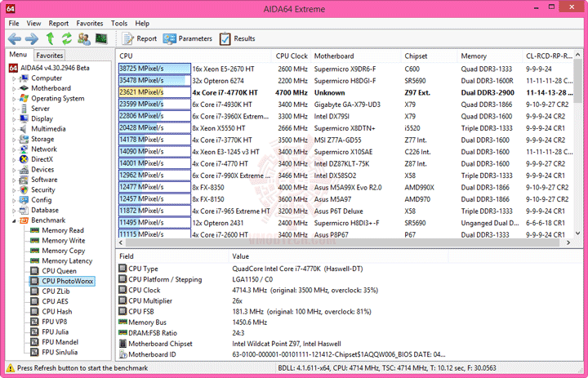588x378 pixels.
Task: Expand the Network tree node
Action: point(14,149)
